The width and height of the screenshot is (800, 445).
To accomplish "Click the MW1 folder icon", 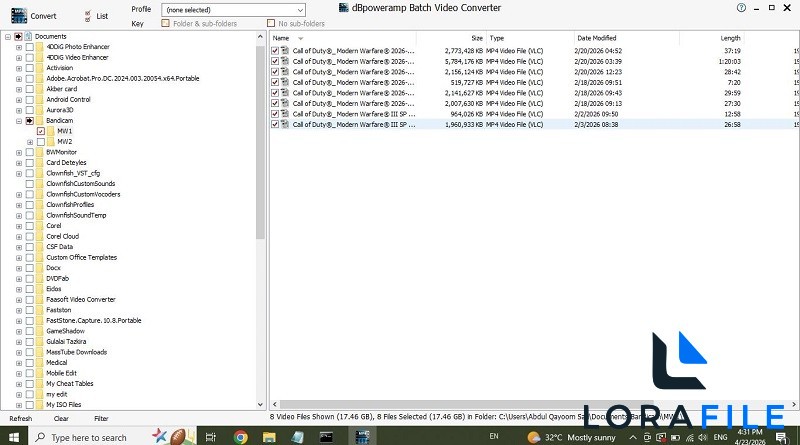I will (x=51, y=131).
